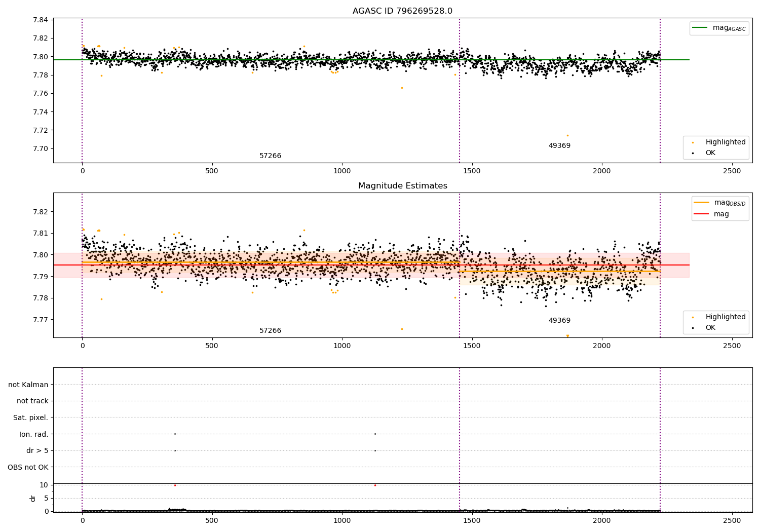Click the 'not Kalman' axis label
The width and height of the screenshot is (760, 532).
click(28, 385)
